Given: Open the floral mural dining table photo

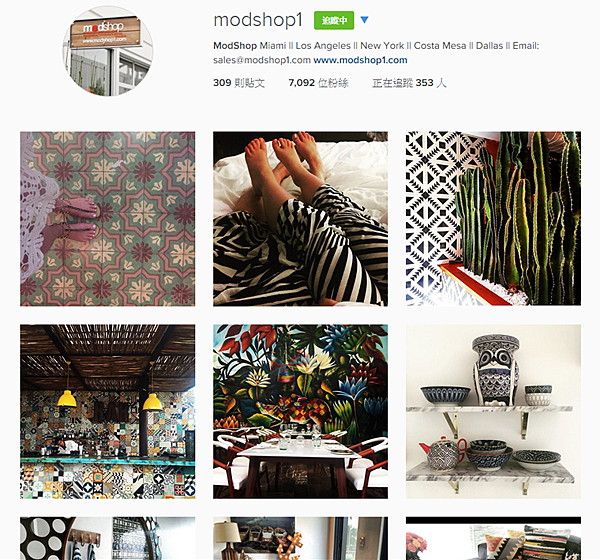Looking at the screenshot, I should tap(300, 412).
